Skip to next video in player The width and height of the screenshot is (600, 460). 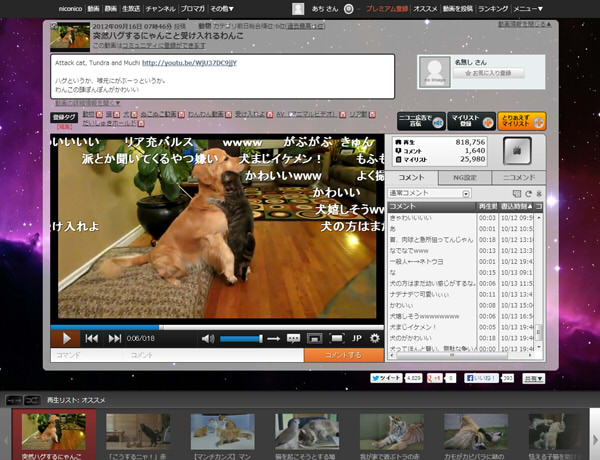coord(114,339)
